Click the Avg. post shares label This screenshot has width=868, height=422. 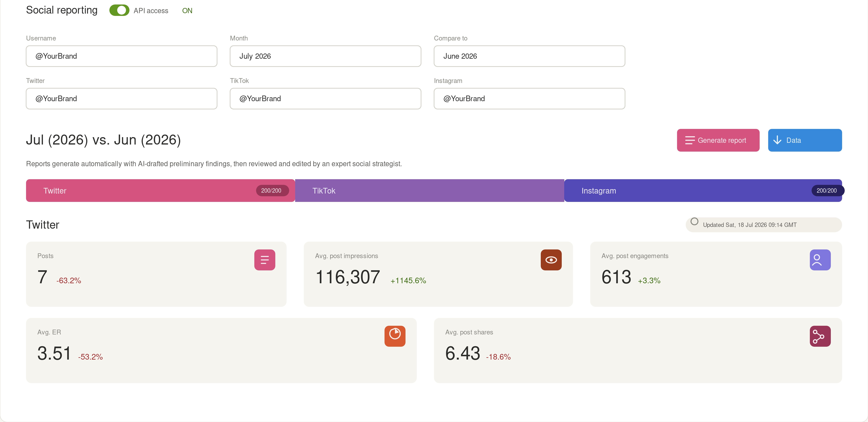click(x=469, y=332)
